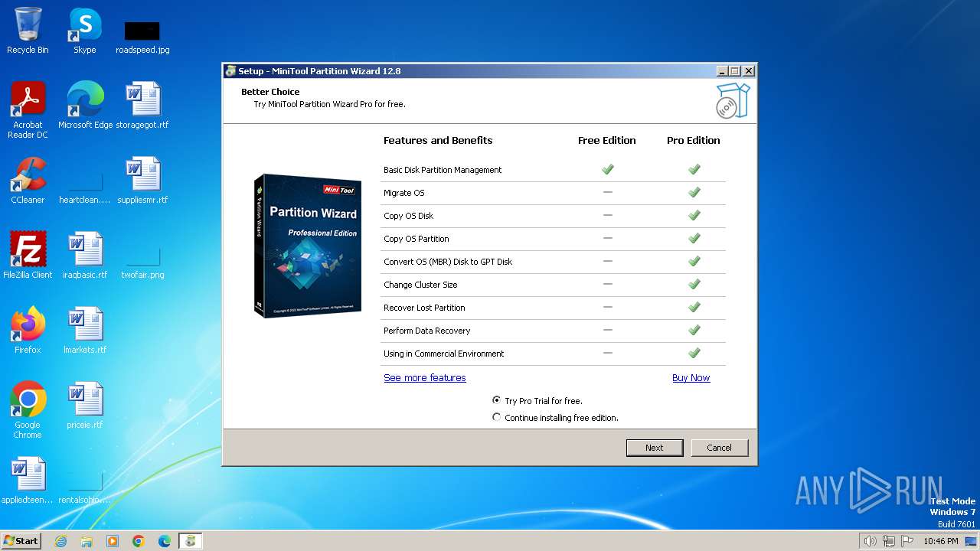Image resolution: width=980 pixels, height=551 pixels.
Task: Click 'Convert OS (MBR) Disk to GPT Disk' text
Action: click(x=448, y=262)
